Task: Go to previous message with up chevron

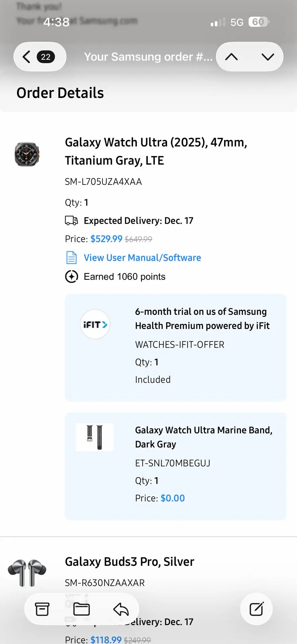Action: (231, 57)
